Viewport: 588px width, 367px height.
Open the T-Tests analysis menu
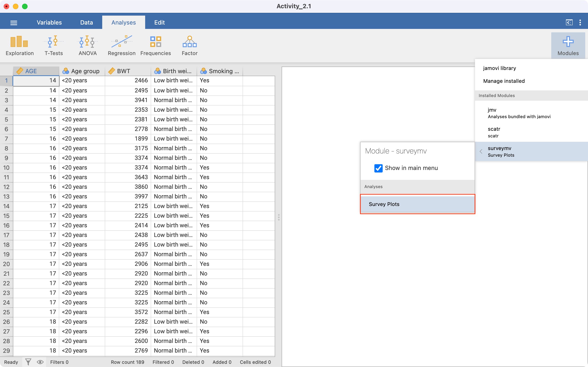coord(54,46)
